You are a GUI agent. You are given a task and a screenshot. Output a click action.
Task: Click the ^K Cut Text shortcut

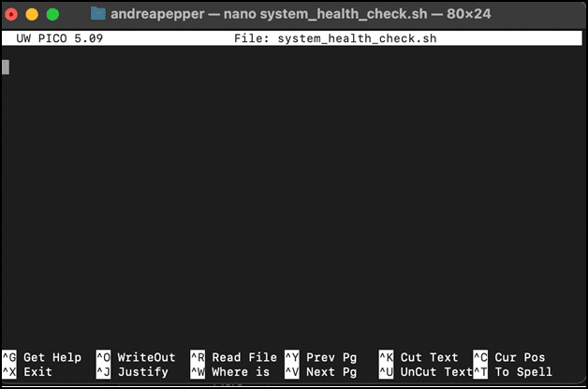419,357
